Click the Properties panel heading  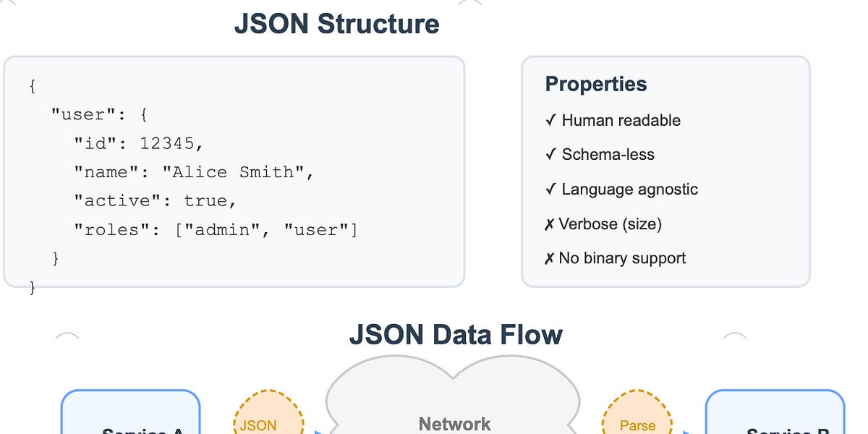pyautogui.click(x=595, y=85)
